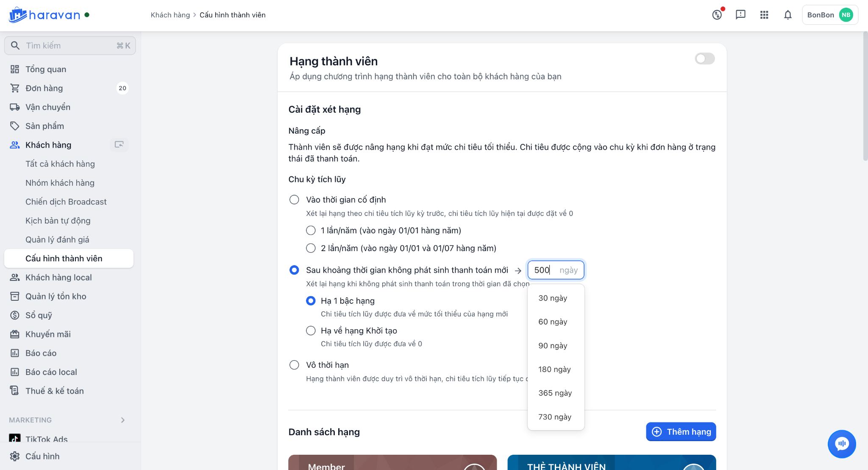Open Chiến dịch Broadcast submenu
The height and width of the screenshot is (470, 868).
[x=66, y=201]
